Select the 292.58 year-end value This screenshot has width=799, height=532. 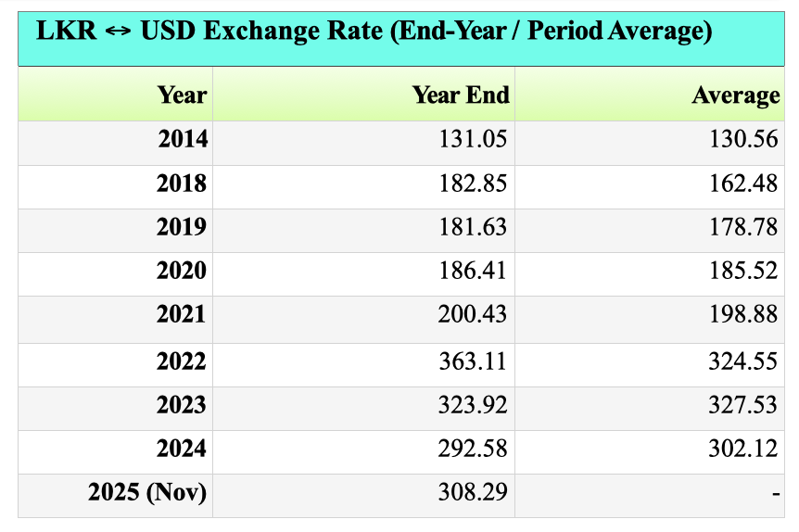coord(473,449)
